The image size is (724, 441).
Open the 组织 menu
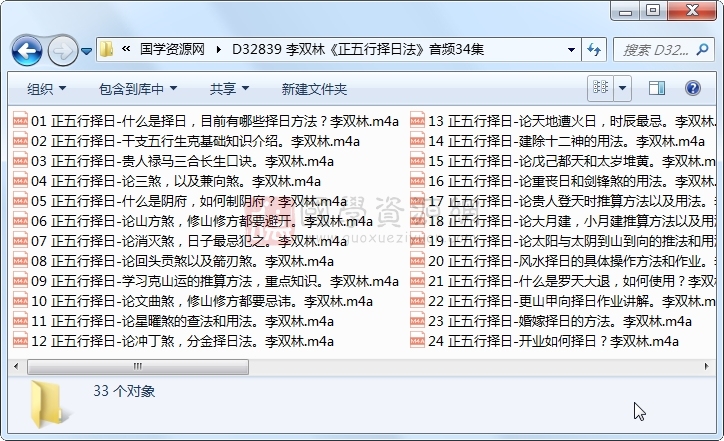tap(46, 89)
